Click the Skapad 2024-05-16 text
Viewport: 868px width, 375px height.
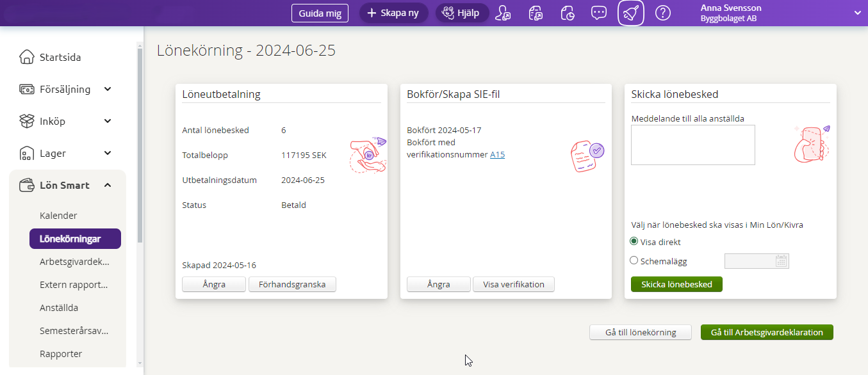pos(219,265)
